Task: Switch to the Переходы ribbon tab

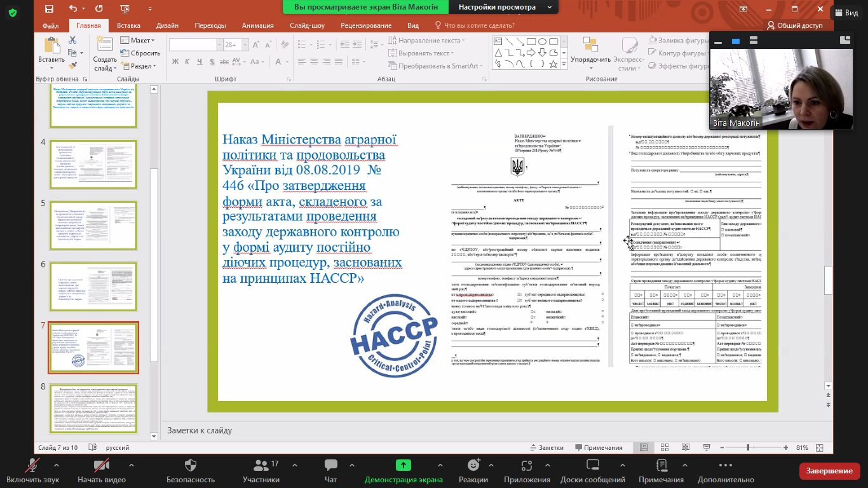Action: [210, 25]
